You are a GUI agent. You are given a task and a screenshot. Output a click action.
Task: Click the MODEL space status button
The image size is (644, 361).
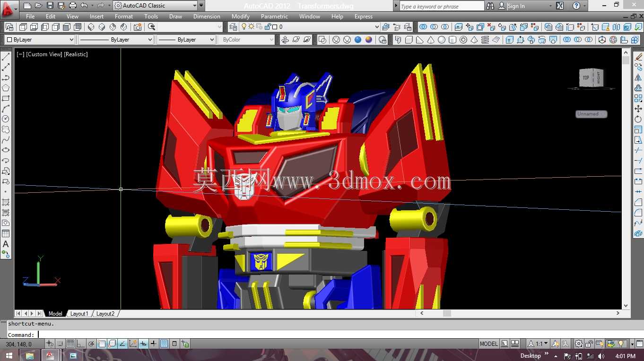(489, 344)
